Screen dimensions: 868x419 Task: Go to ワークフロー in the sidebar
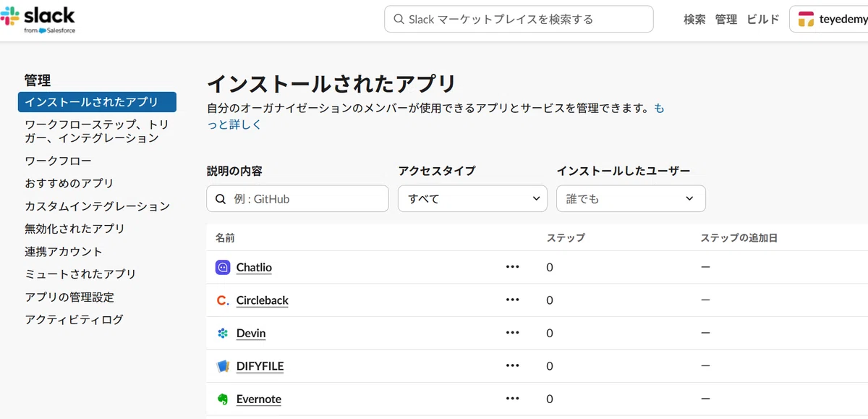pos(58,161)
